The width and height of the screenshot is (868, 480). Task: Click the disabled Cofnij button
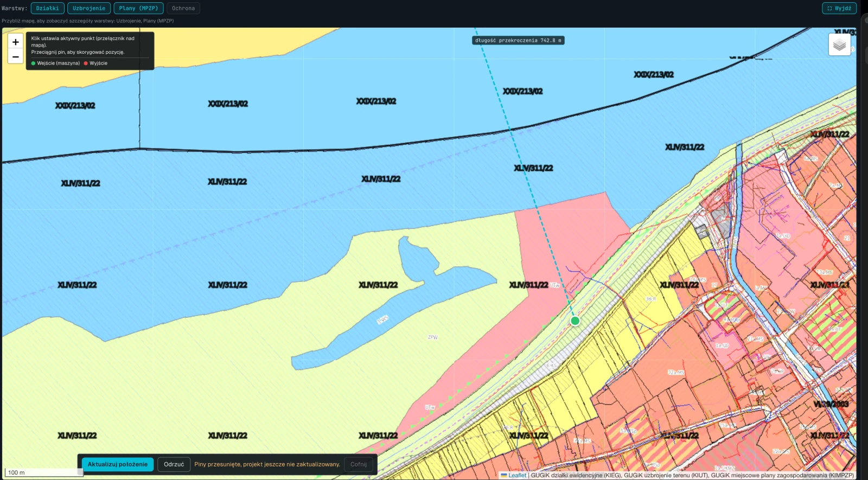point(359,464)
